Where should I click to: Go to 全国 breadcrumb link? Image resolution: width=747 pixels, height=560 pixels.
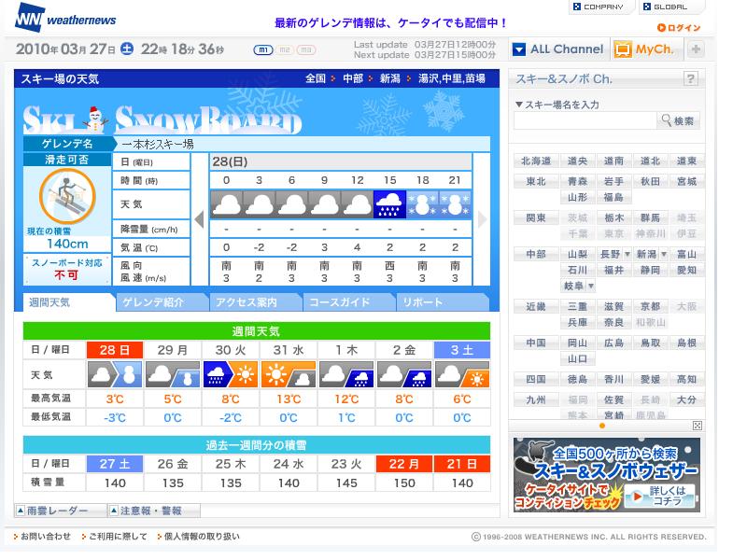pyautogui.click(x=316, y=78)
